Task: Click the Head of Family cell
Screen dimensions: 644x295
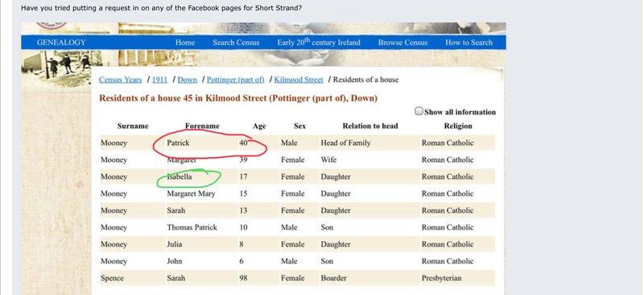Action: tap(345, 143)
